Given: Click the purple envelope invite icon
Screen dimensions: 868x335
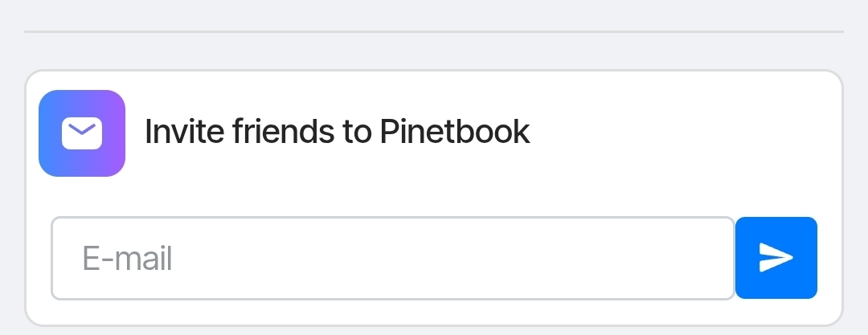Looking at the screenshot, I should pyautogui.click(x=82, y=133).
